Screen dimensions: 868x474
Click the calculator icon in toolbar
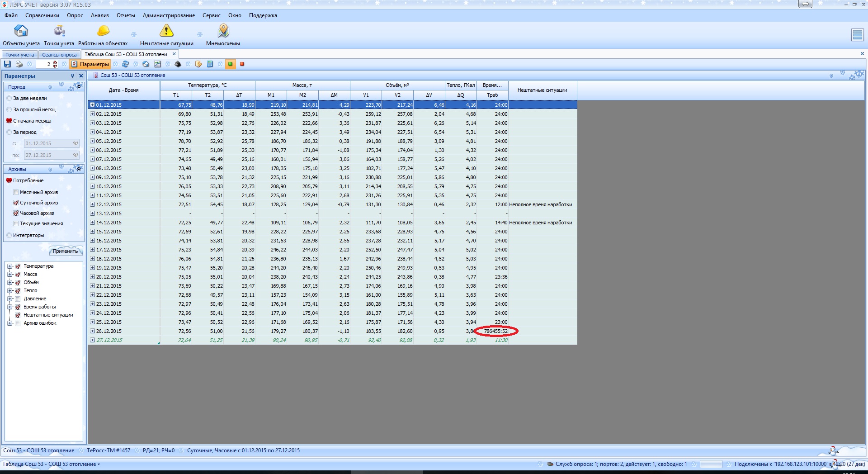[210, 64]
